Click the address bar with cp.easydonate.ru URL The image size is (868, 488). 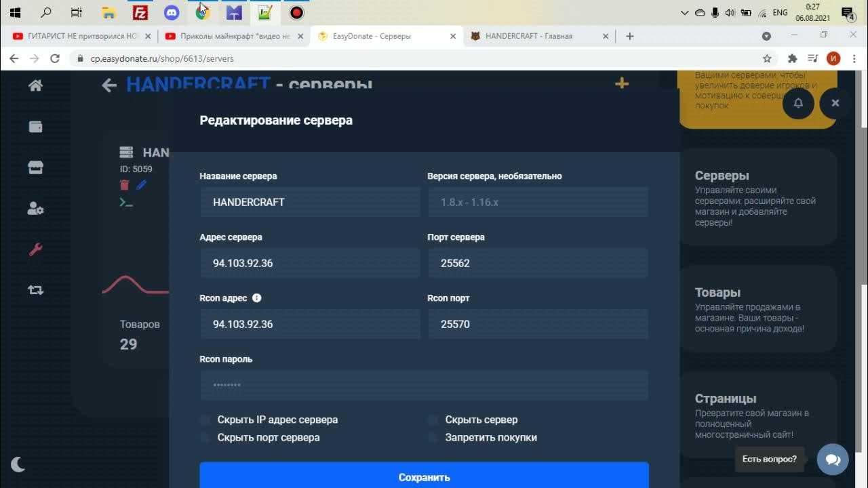point(414,59)
